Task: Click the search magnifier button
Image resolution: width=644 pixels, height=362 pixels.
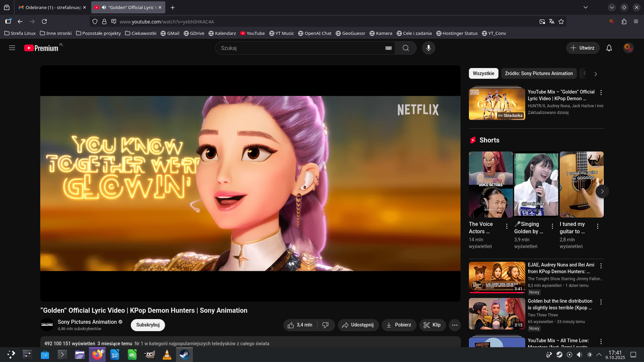Action: coord(406,48)
